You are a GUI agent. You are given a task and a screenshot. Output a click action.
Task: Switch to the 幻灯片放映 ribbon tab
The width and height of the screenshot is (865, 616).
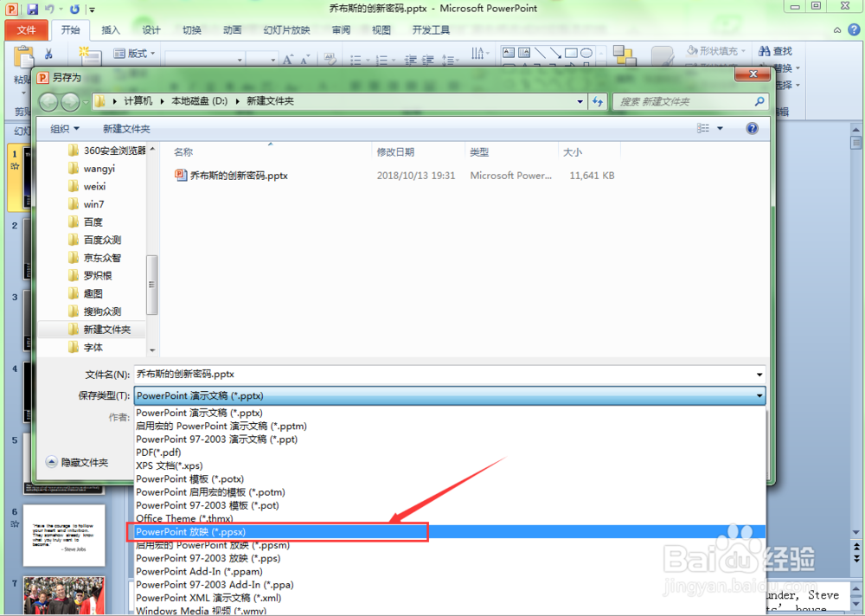287,30
